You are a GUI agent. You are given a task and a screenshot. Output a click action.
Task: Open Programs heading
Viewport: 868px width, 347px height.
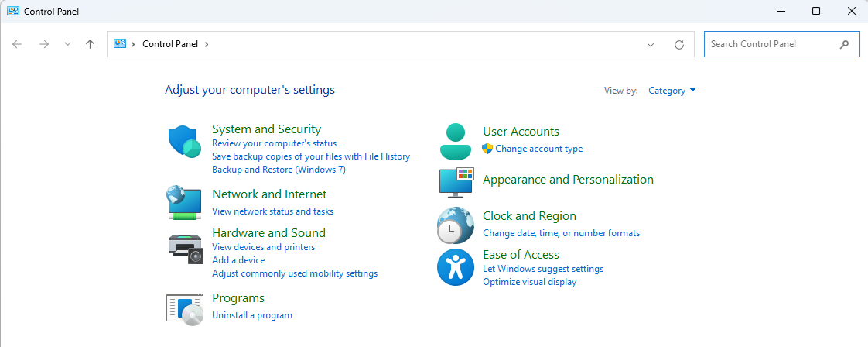coord(238,298)
